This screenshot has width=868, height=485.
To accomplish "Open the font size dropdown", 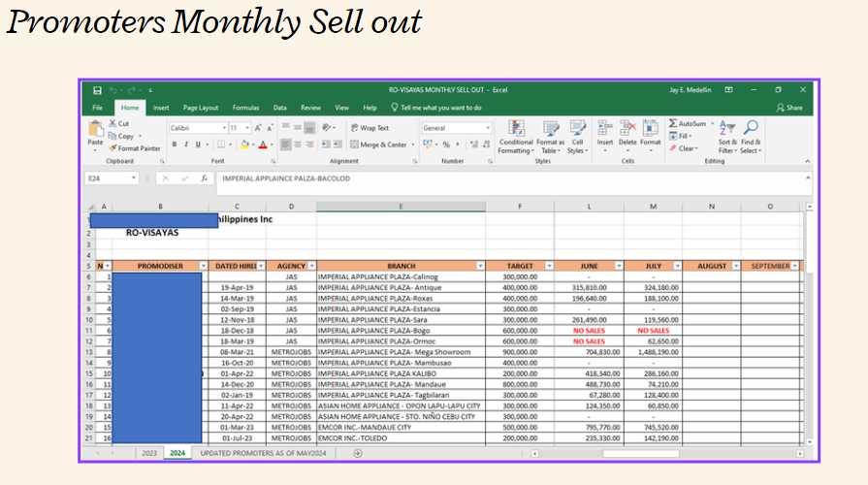I will click(x=247, y=128).
